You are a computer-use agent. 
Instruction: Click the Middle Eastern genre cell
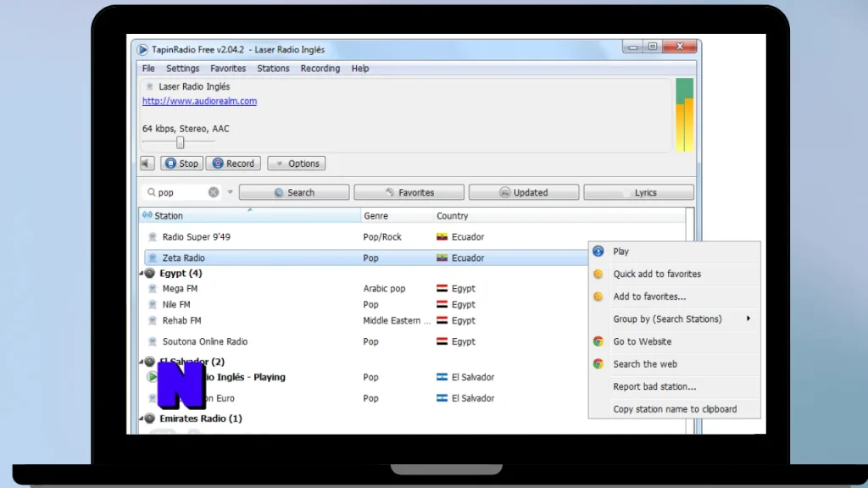pyautogui.click(x=397, y=320)
